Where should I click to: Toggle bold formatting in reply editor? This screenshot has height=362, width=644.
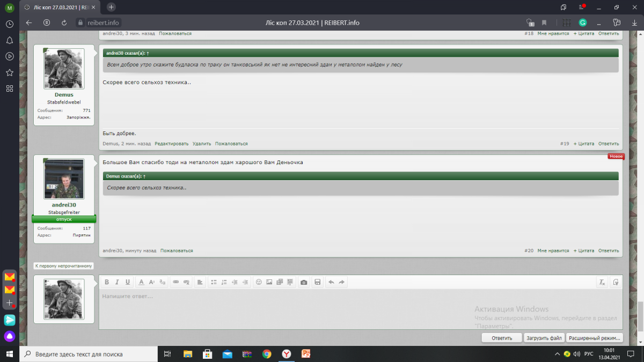click(107, 282)
